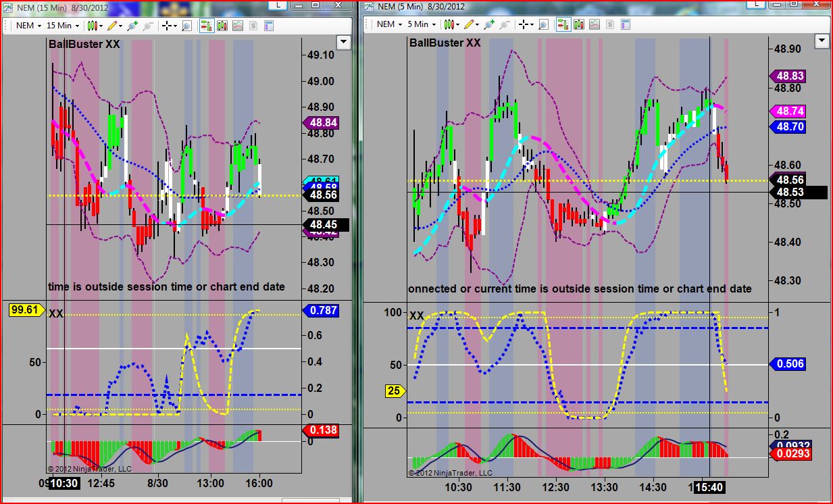Click the BallBuster XX label on 15 Min chart

point(85,43)
